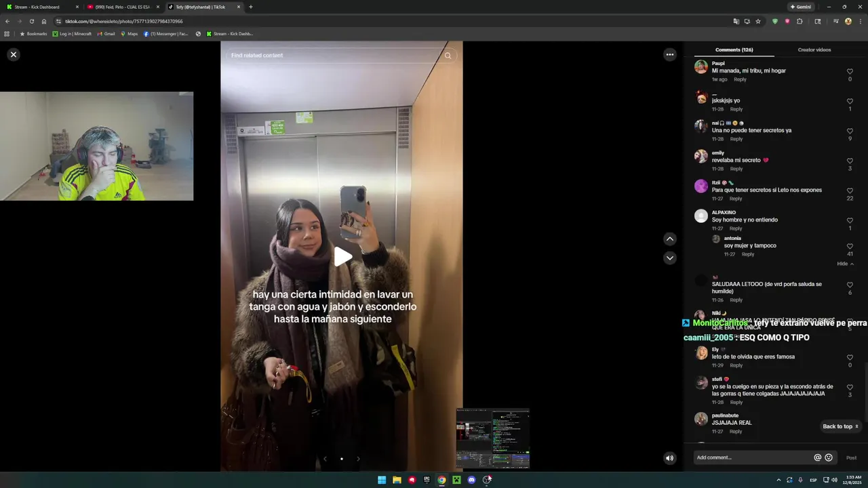Reply to paulinabute's 'JSJAJAJA REAL' comment
Image resolution: width=868 pixels, height=488 pixels.
point(736,431)
